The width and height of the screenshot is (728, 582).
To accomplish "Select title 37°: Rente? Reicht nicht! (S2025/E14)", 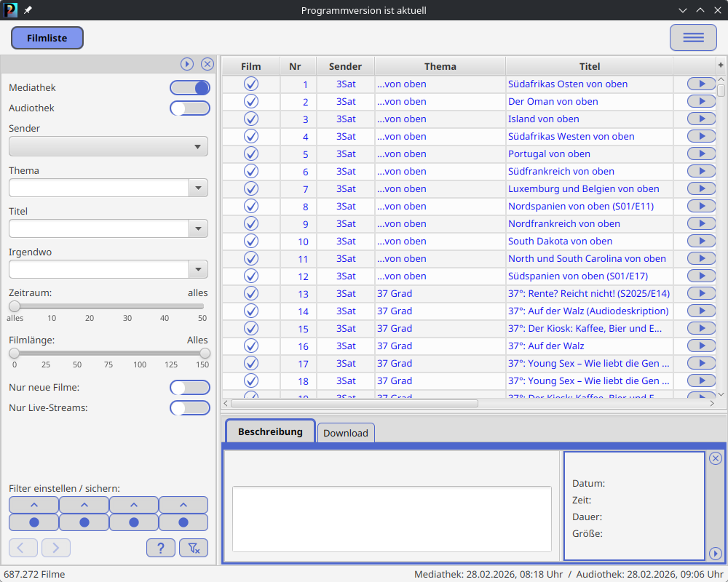I will 589,293.
